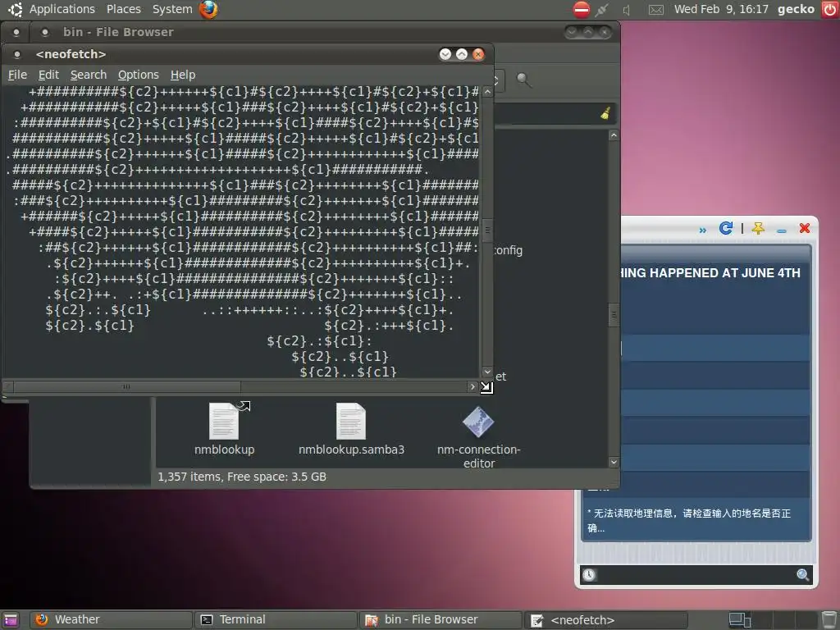Open the volume speaker icon
Screen dimensions: 840x630
pyautogui.click(x=627, y=10)
